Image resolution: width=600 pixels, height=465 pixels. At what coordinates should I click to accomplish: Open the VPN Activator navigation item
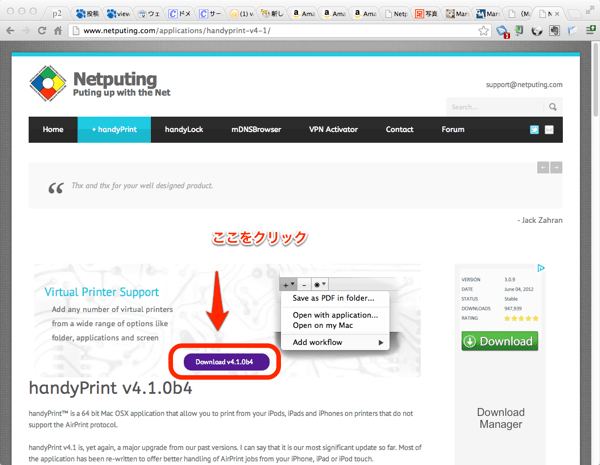tap(333, 130)
